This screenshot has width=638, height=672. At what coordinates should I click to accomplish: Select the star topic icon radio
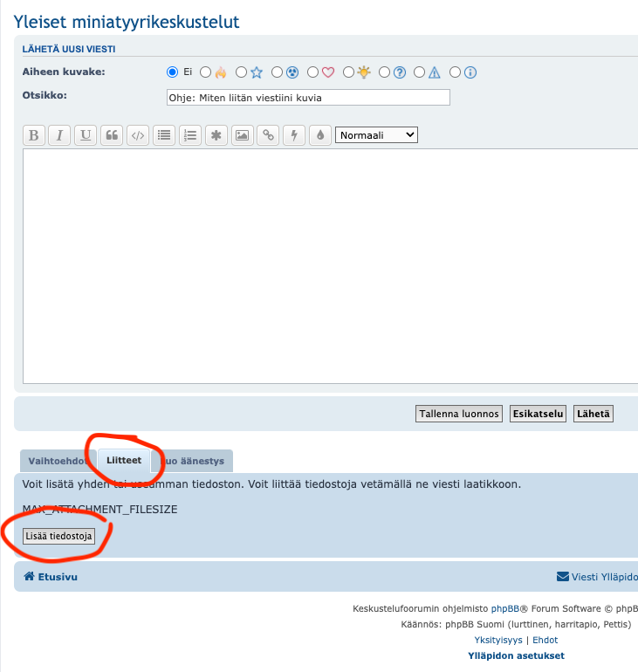pyautogui.click(x=241, y=72)
